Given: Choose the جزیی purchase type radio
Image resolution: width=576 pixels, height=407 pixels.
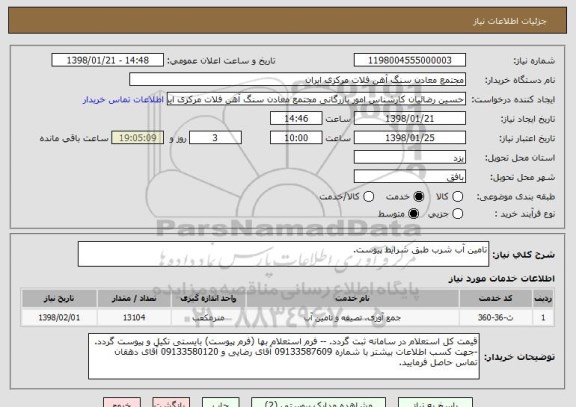Looking at the screenshot, I should click(x=457, y=213).
